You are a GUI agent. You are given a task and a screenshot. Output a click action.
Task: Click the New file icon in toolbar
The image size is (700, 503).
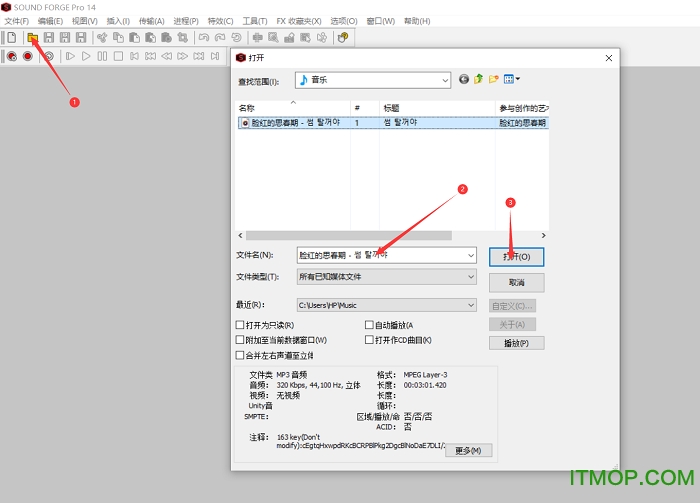pyautogui.click(x=12, y=38)
